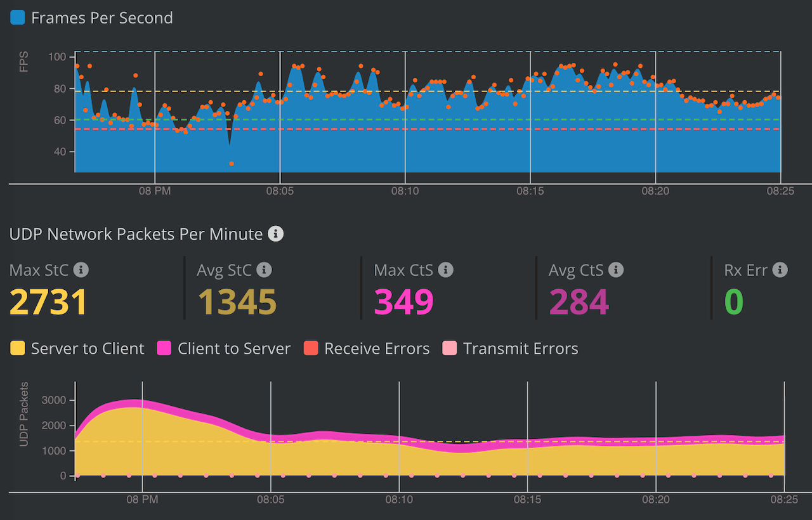Screen dimensions: 812x520
Task: Click the pink Transmit Errors color swatch
Action: point(450,348)
